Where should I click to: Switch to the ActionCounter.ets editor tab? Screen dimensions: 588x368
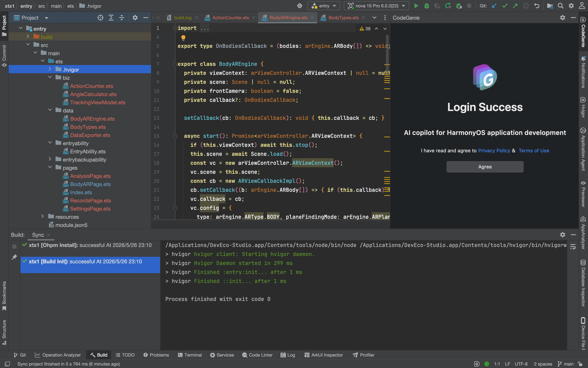click(230, 18)
